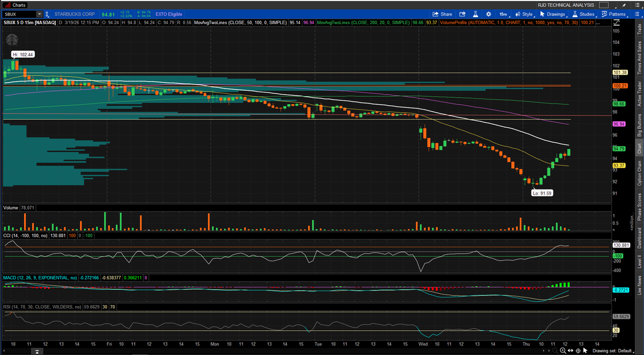Viewport: 644px width, 355px height.
Task: Click the flask icon next to Share
Action: click(x=475, y=14)
